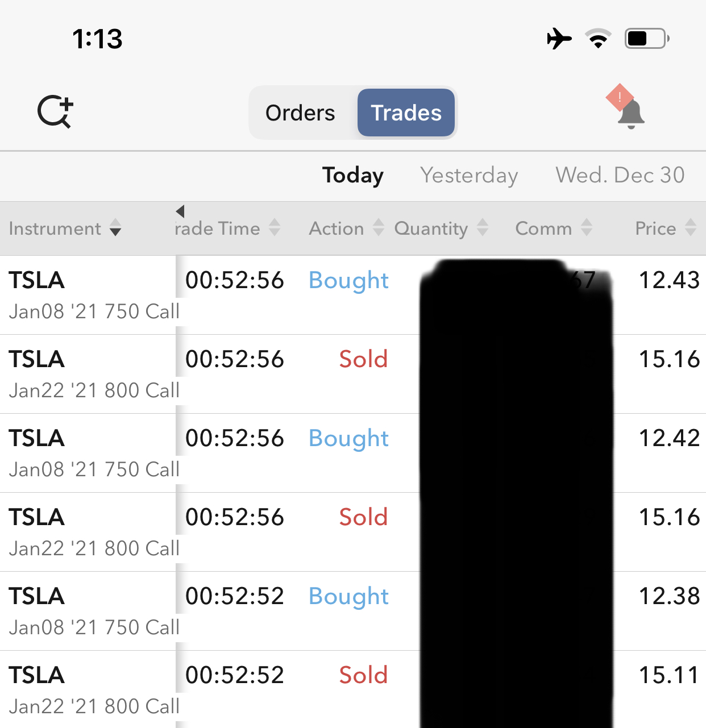Sort by the Action column arrows
The image size is (706, 728).
pyautogui.click(x=379, y=228)
